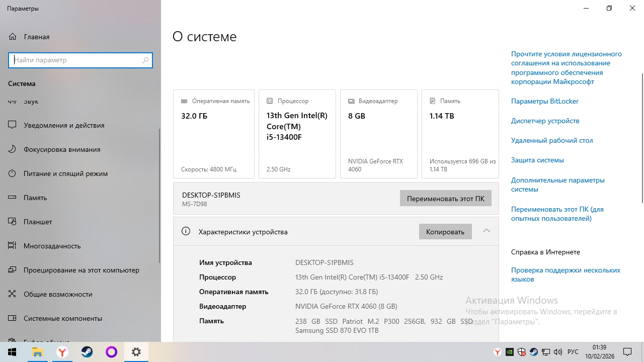The image size is (644, 362).
Task: Open the Память section in the sidebar
Action: [80, 198]
